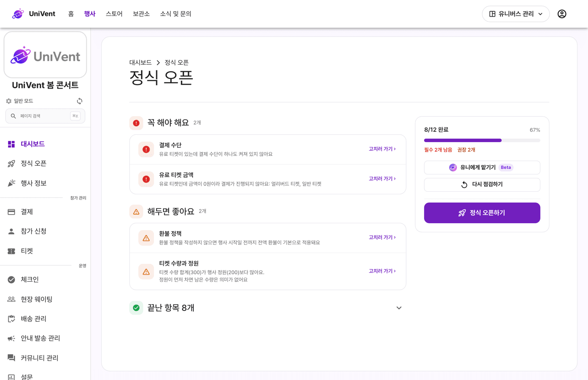Viewport: 588px width, 380px height.
Task: Click the green check icon by 끝난 항목
Action: coord(136,308)
